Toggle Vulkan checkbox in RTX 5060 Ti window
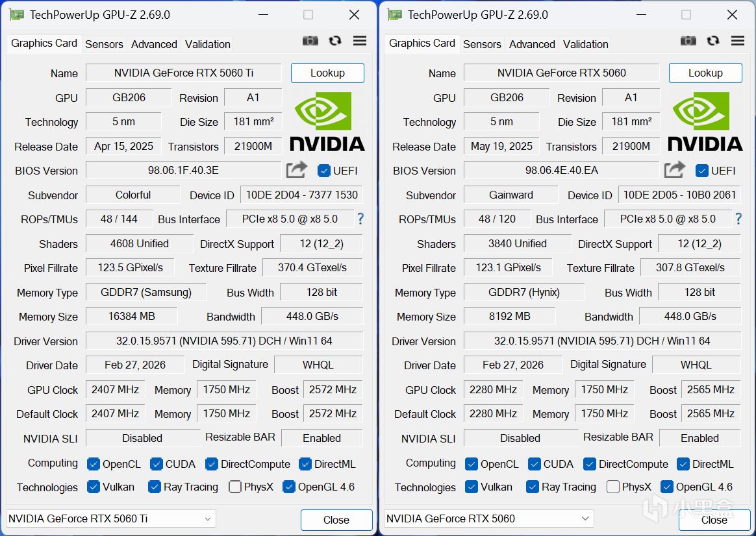This screenshot has height=536, width=756. (x=94, y=487)
